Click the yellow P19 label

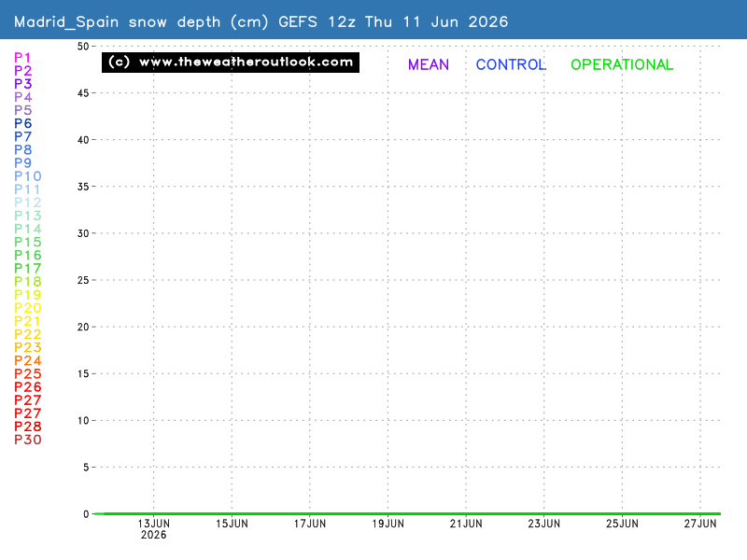click(x=28, y=295)
